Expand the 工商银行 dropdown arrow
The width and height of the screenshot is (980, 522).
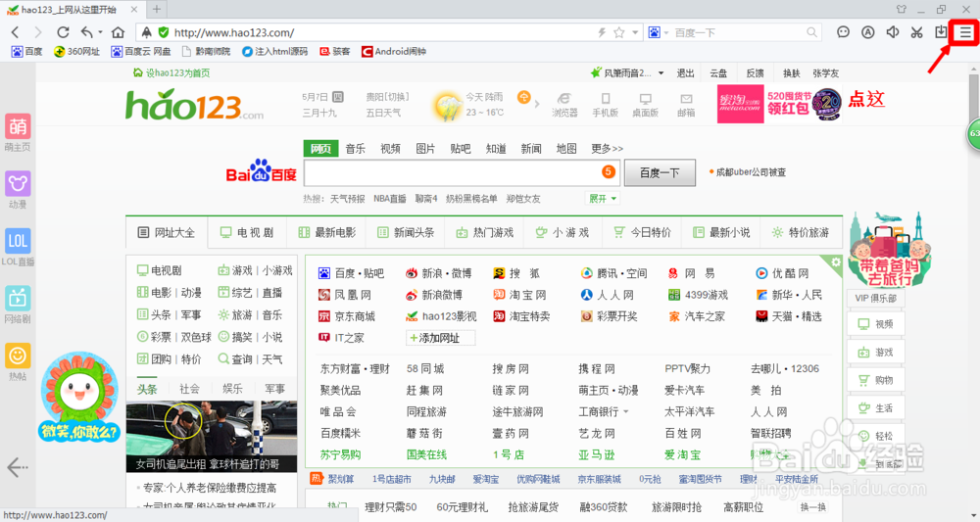pyautogui.click(x=625, y=412)
